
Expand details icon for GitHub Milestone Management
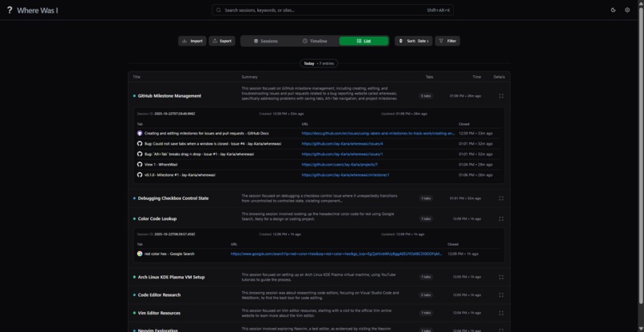501,96
